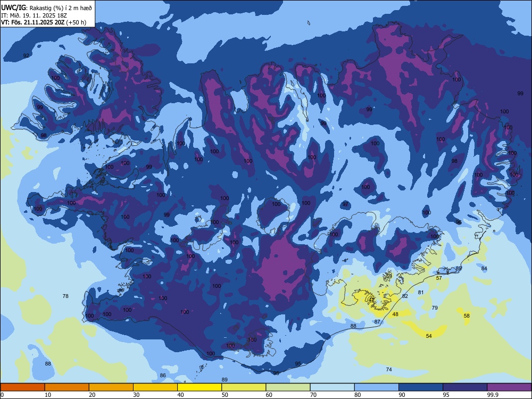Click the map value 97 in central highlands
Image resolution: width=532 pixels, height=399 pixels.
[345, 204]
